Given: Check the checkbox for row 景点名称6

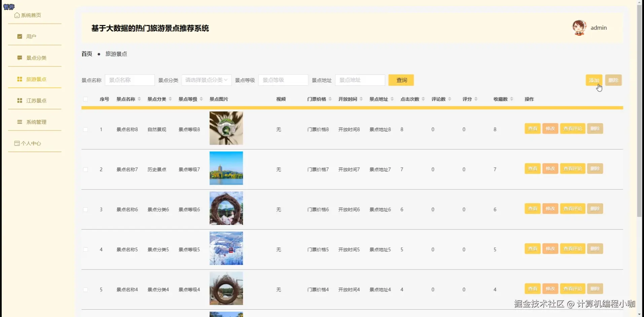Looking at the screenshot, I should 85,209.
